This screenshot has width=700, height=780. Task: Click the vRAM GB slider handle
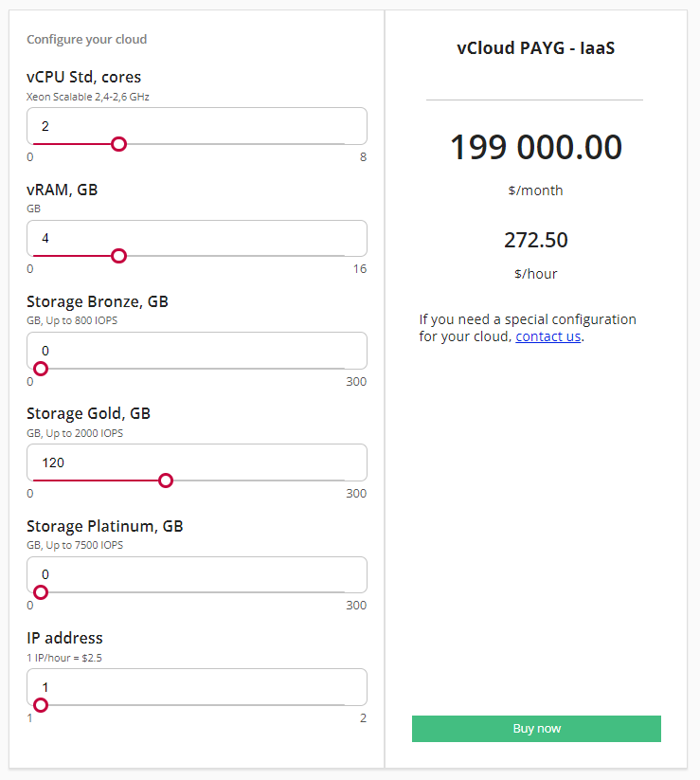tap(118, 256)
